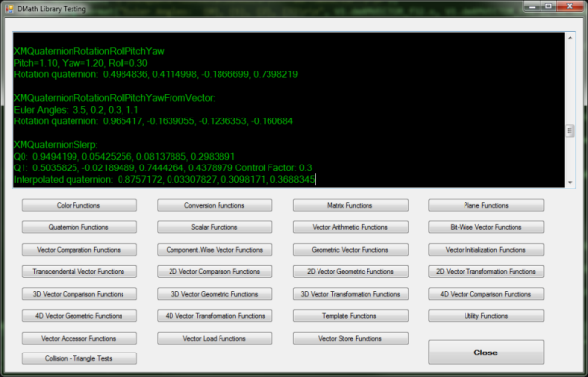Click Vector Arithmetic Functions button
Viewport: 588px width, 377px height.
pos(351,227)
